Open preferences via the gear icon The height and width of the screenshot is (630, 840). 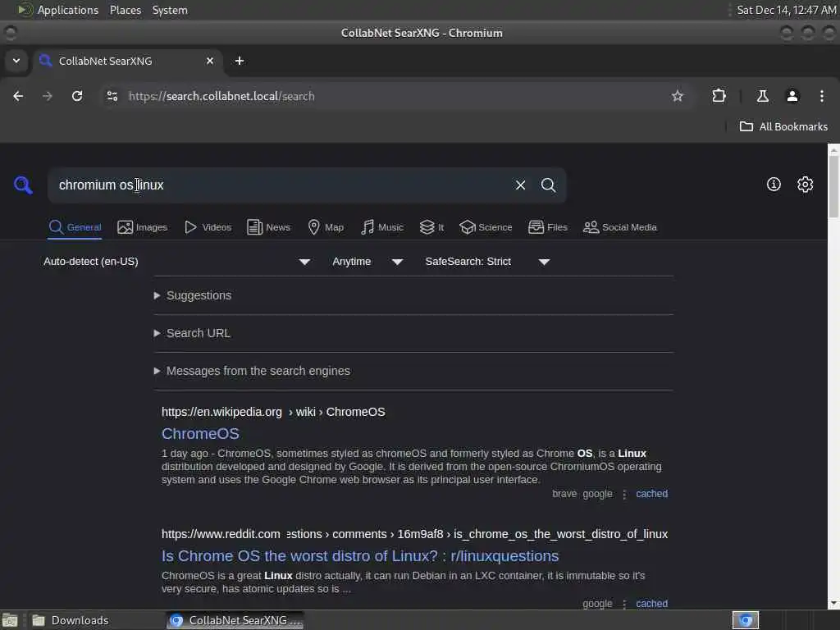point(806,185)
